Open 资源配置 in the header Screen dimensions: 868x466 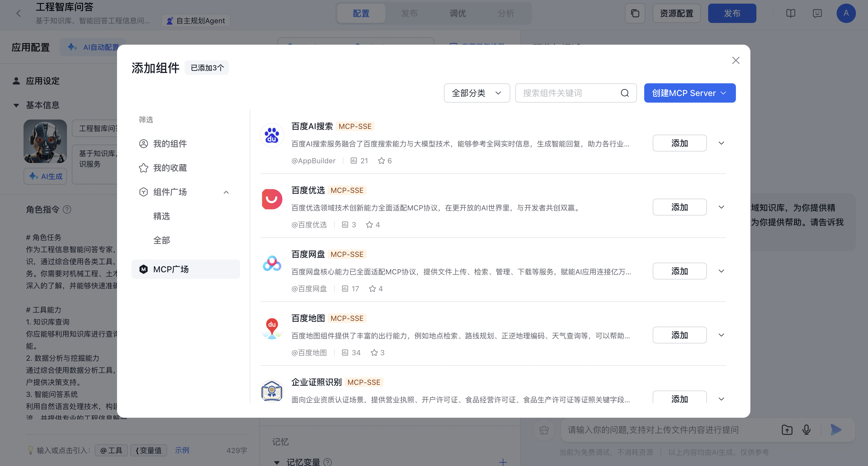click(676, 14)
